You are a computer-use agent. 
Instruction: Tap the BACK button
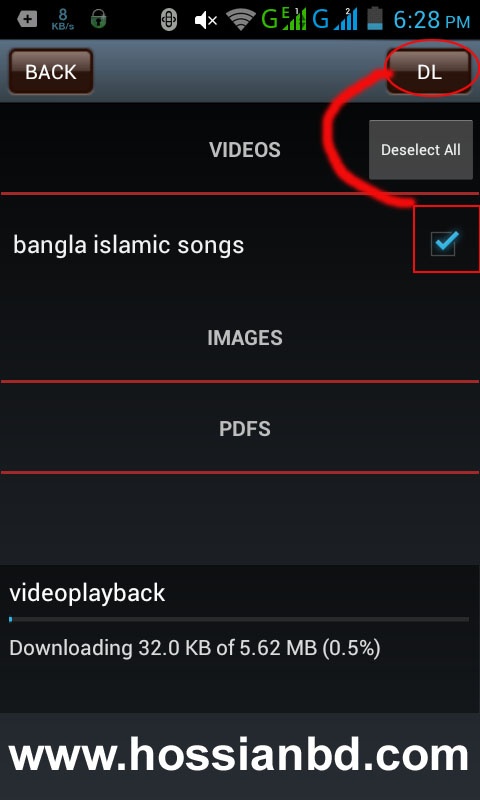point(50,71)
